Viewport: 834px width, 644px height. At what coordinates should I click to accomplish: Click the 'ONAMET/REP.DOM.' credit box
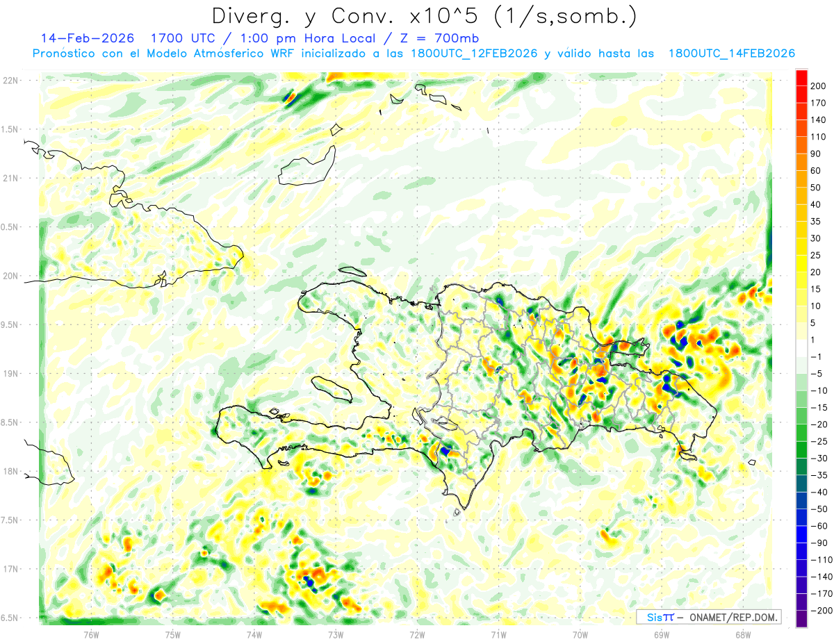(x=708, y=617)
